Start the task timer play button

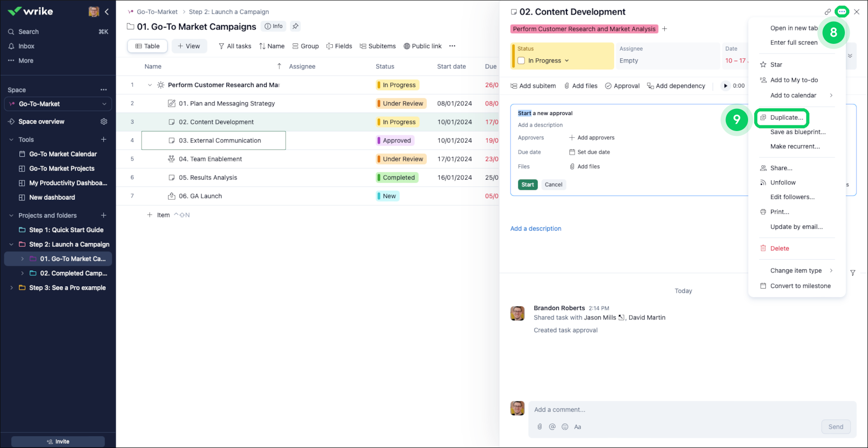tap(725, 86)
